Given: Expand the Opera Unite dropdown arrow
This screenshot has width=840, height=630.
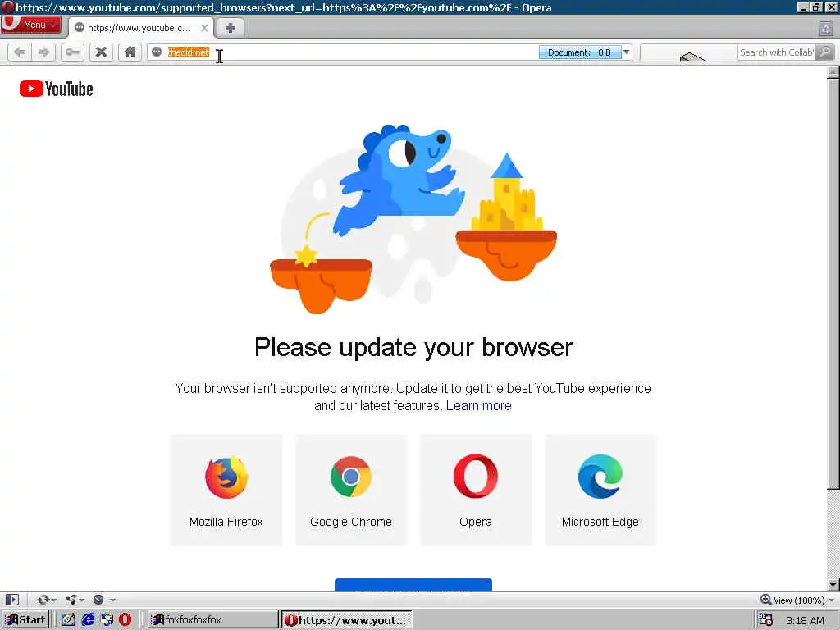Looking at the screenshot, I should click(x=81, y=600).
